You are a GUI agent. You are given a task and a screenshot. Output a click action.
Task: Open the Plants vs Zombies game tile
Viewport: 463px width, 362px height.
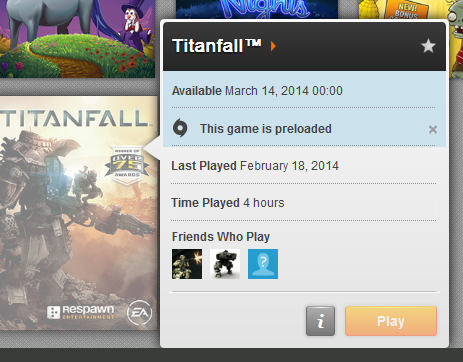411,38
